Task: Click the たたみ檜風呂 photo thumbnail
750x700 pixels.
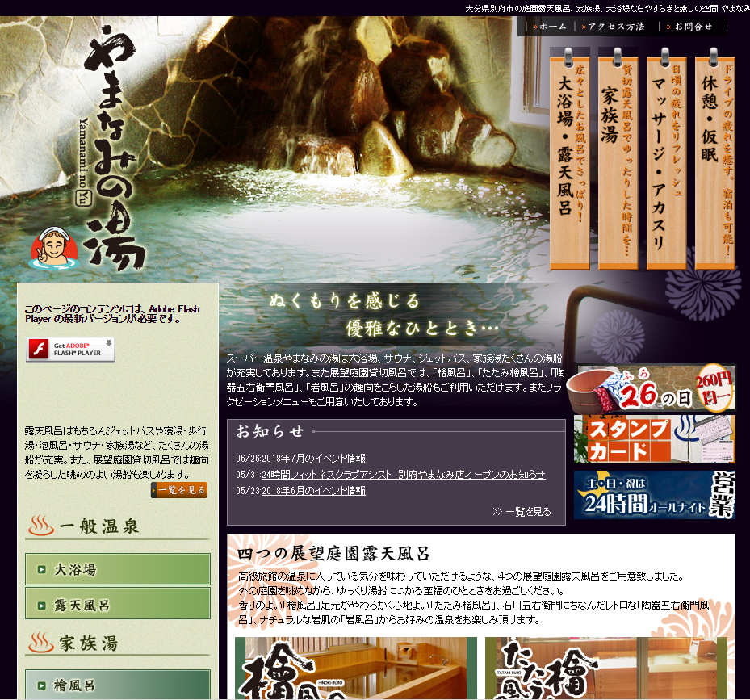Action: pos(605,669)
